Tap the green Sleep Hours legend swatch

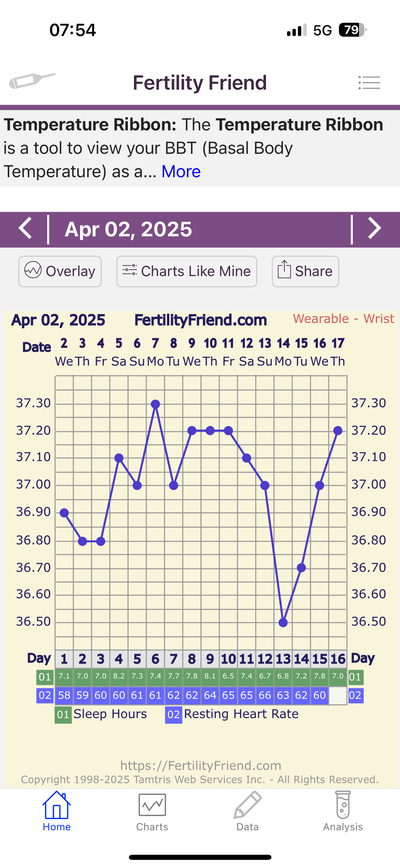point(63,715)
